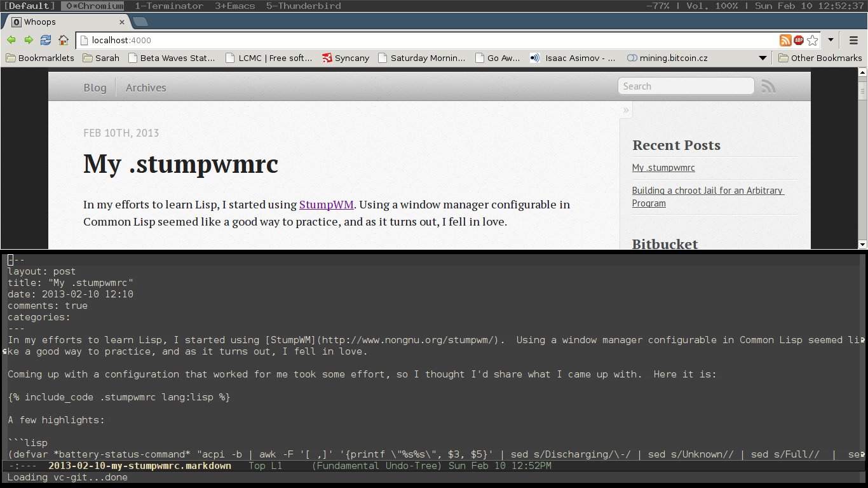Image resolution: width=868 pixels, height=488 pixels.
Task: Click the include_code .stumpwmrc line
Action: (x=119, y=397)
